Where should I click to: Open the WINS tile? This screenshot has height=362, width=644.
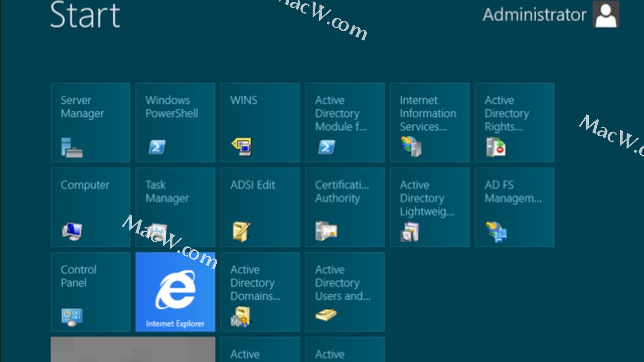(x=260, y=123)
